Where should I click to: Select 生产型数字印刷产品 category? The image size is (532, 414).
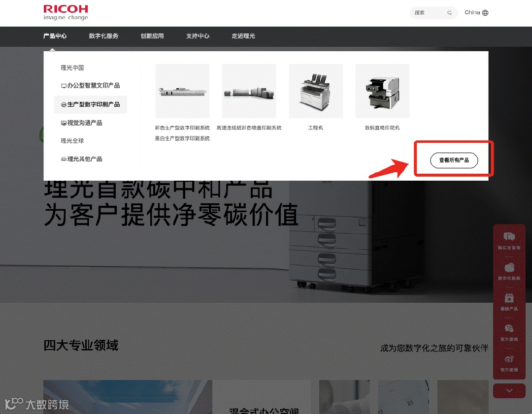tap(90, 104)
